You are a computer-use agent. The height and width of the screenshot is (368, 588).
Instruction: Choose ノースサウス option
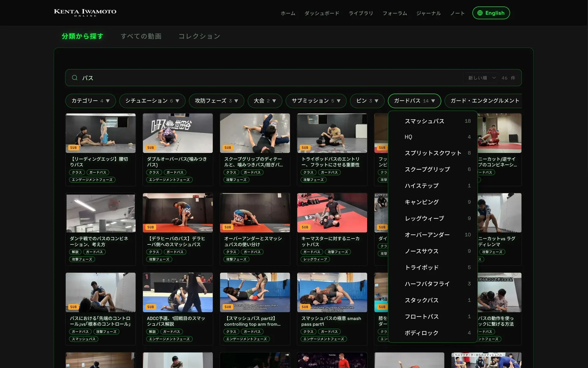[x=433, y=251]
